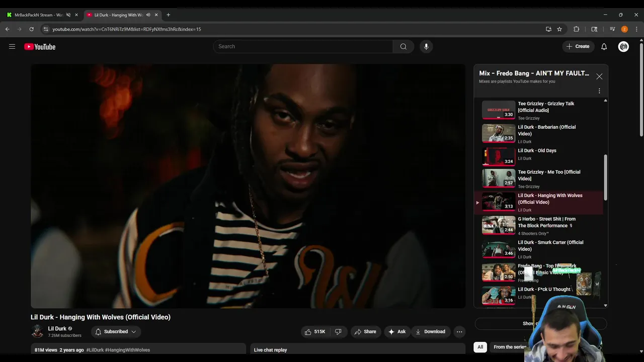Screen dimensions: 644x362
Task: Open the browser profile avatar
Action: pos(624,29)
